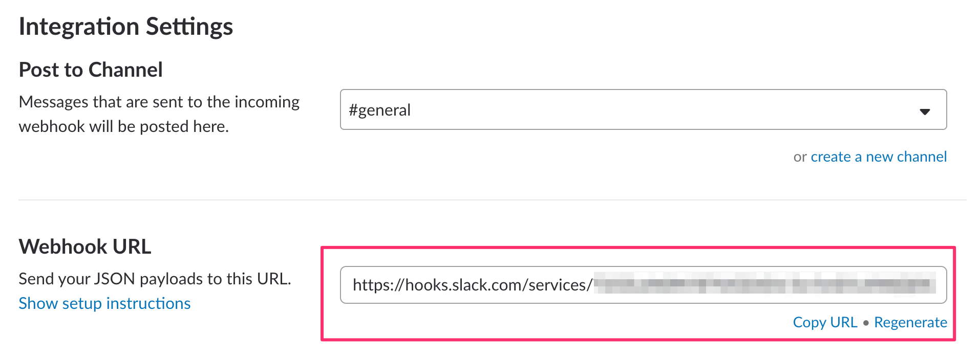The height and width of the screenshot is (358, 980).
Task: Focus the Webhook URL text field
Action: coord(643,285)
